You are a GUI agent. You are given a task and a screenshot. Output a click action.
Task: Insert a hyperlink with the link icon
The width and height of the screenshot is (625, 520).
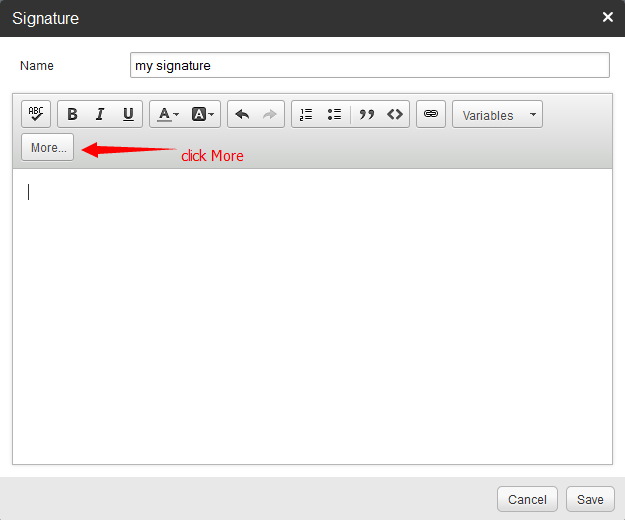click(x=431, y=114)
